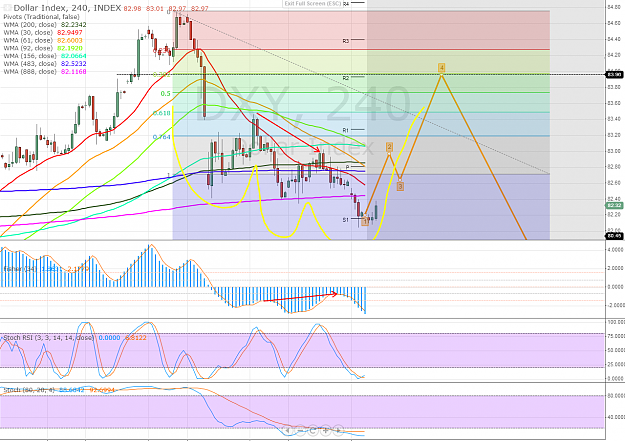Image resolution: width=625 pixels, height=441 pixels.
Task: Click the R2 pivot level label
Action: (x=346, y=78)
